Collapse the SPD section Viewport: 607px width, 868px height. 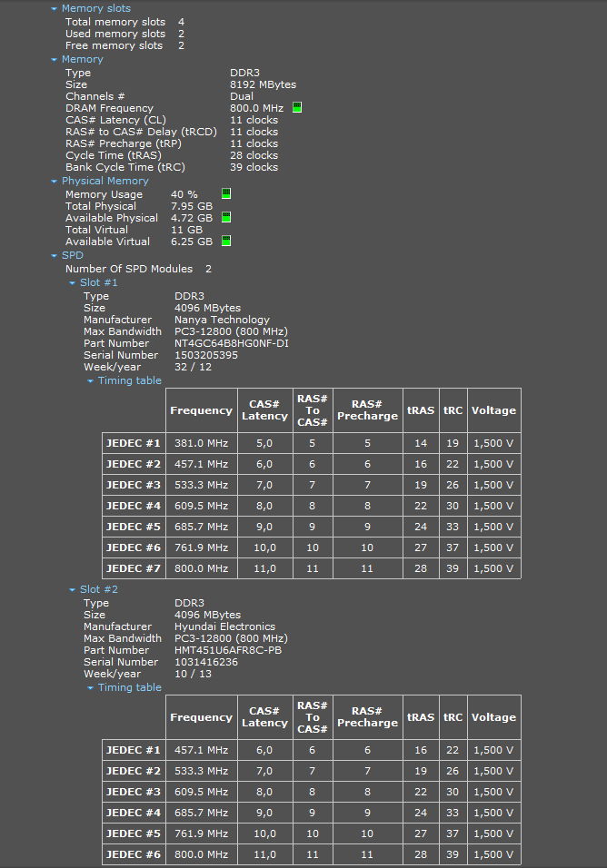coord(54,256)
